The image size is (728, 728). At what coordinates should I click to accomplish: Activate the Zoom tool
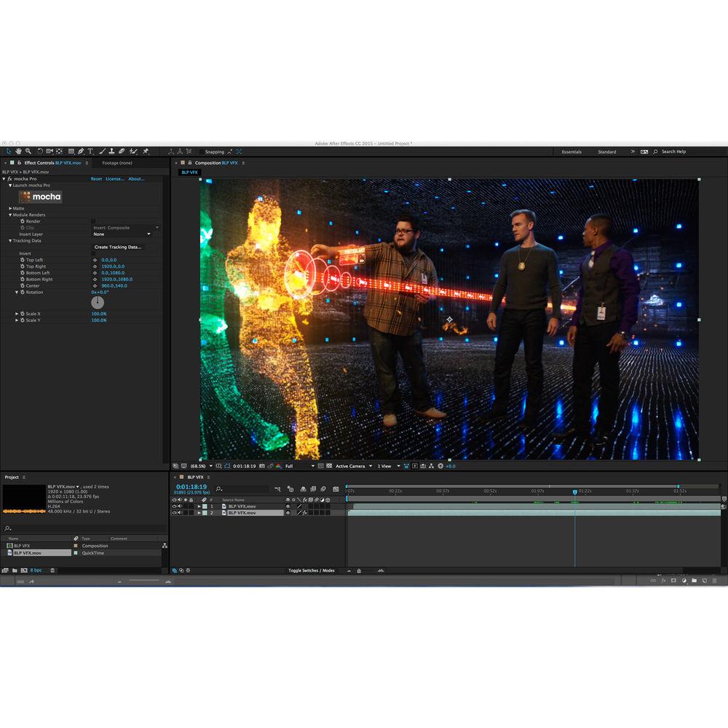point(28,151)
